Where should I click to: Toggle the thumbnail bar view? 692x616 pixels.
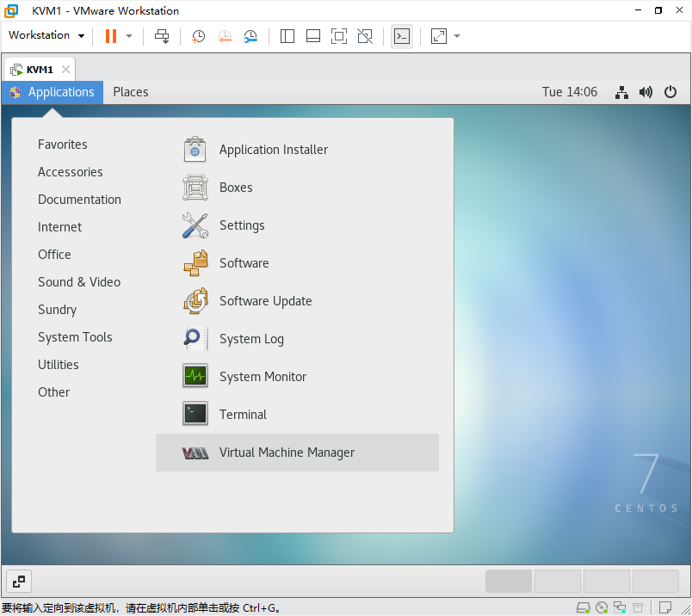[313, 36]
